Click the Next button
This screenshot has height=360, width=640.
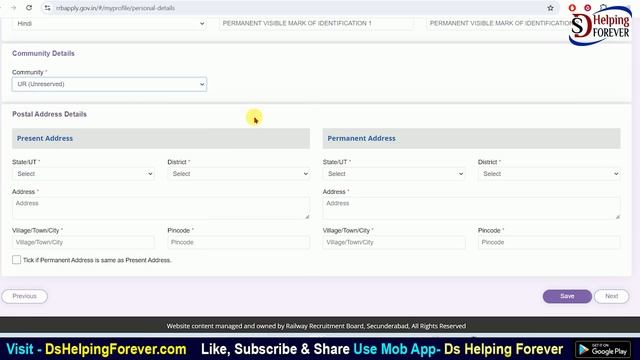611,296
